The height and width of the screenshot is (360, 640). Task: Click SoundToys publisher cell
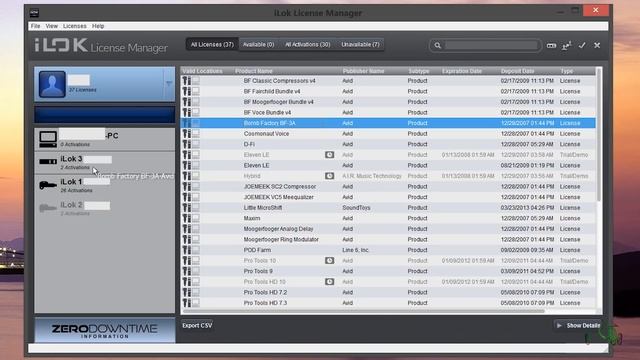coord(356,208)
